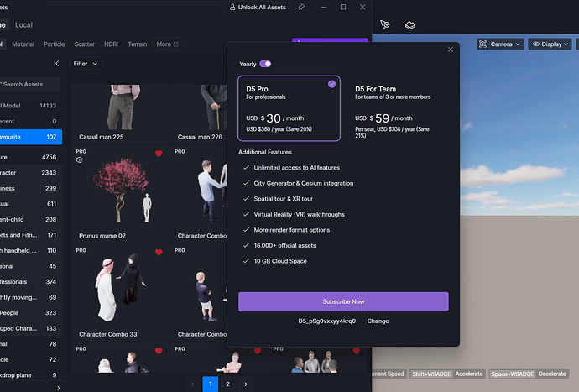The height and width of the screenshot is (392, 579).
Task: Pin the assets window with pin icon
Action: [301, 7]
